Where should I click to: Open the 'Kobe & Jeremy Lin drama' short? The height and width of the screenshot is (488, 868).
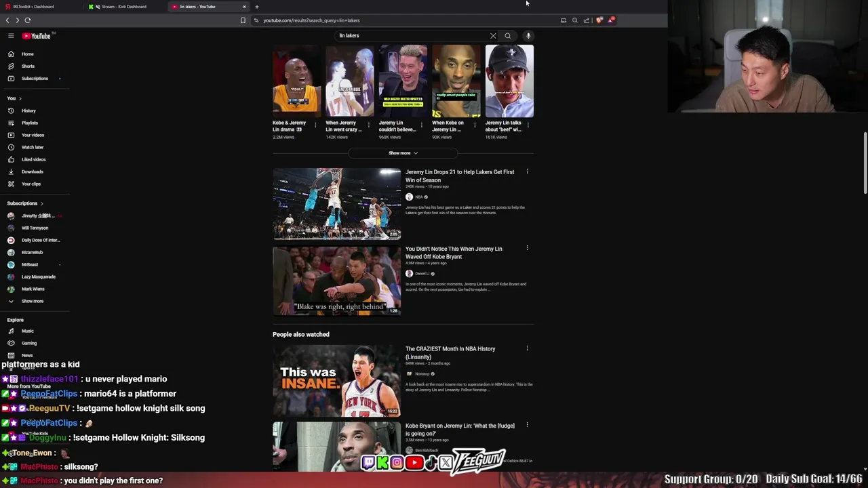[x=296, y=81]
